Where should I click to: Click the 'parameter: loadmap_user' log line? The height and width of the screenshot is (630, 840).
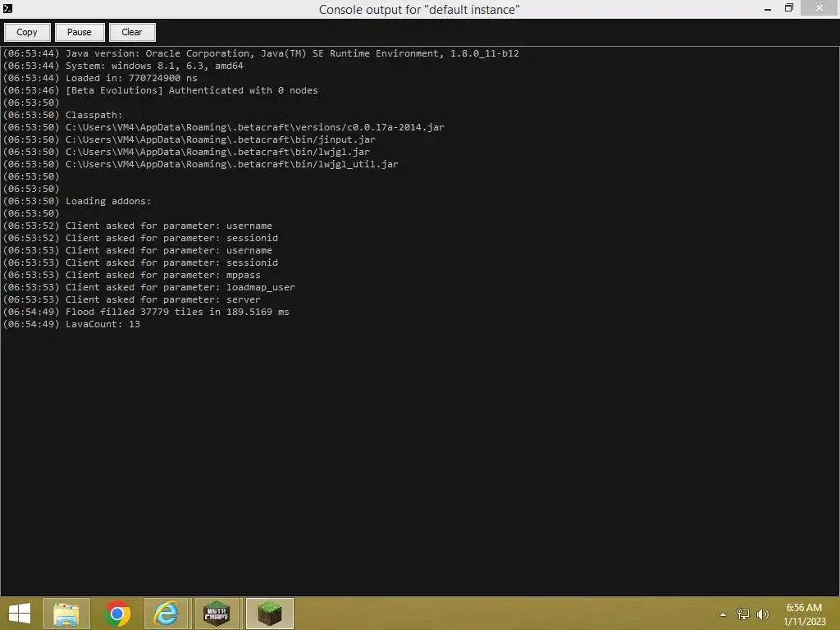click(x=149, y=288)
